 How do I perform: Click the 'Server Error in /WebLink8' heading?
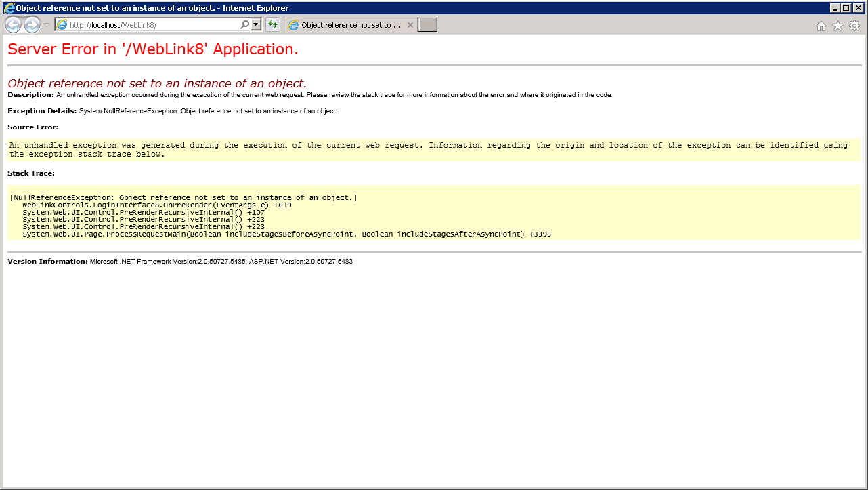click(153, 49)
